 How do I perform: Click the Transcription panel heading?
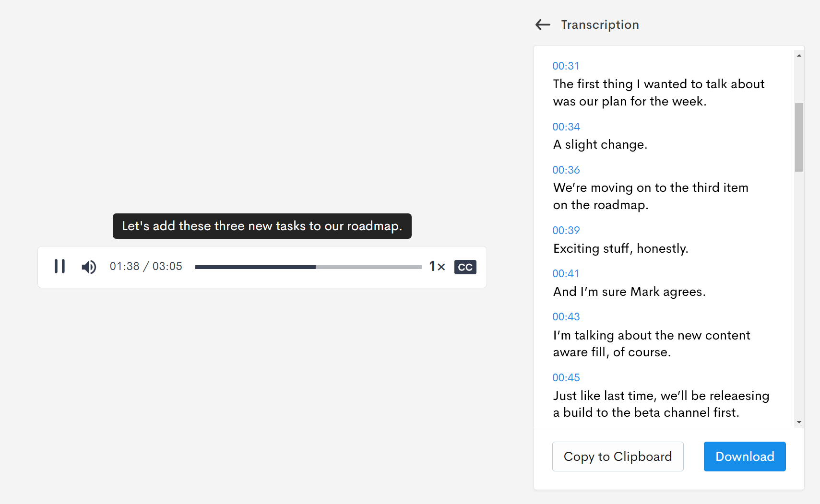pos(600,24)
